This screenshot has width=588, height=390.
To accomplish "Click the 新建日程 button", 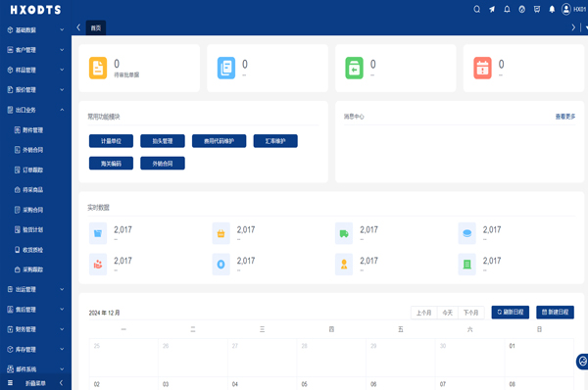I will click(x=555, y=312).
